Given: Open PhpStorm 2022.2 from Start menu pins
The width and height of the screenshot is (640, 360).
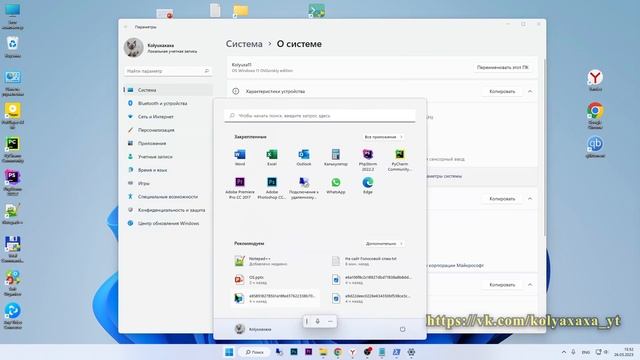Looking at the screenshot, I should (x=368, y=159).
